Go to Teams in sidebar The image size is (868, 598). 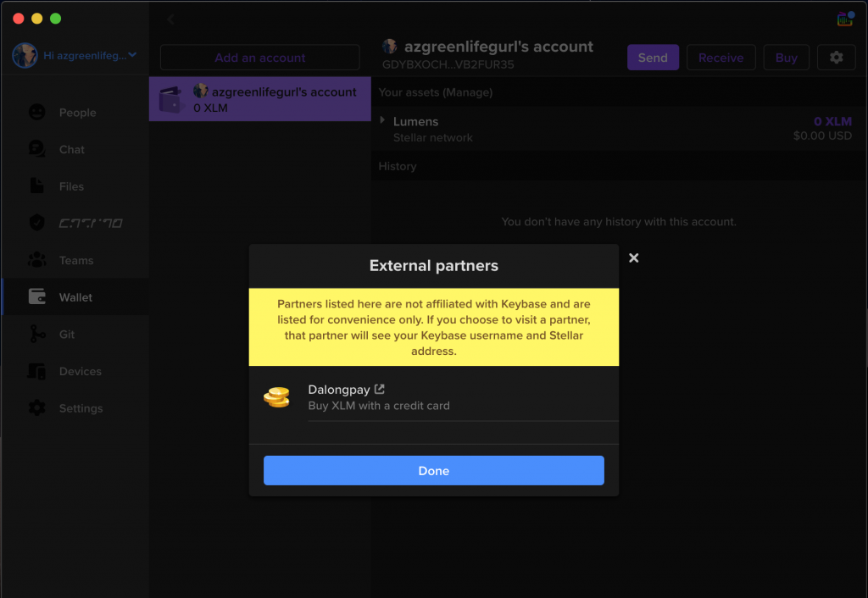click(76, 261)
